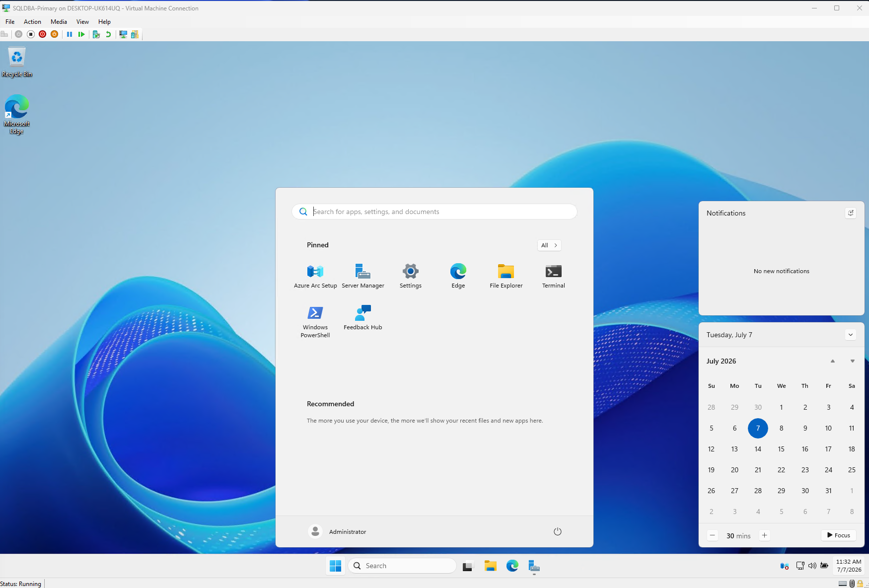Viewport: 869px width, 588px height.
Task: Click the Tuesday, July 7 date header
Action: [x=729, y=335]
